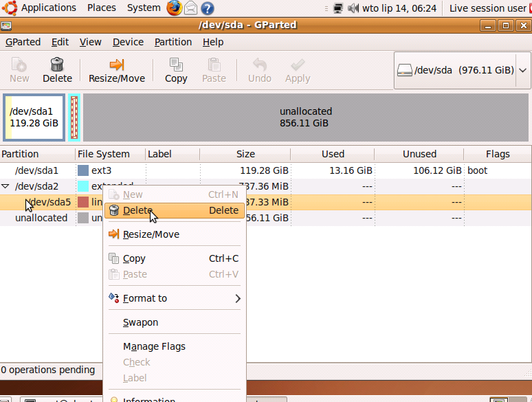532x402 pixels.
Task: Click the blue ext3 color swatch
Action: (x=83, y=170)
